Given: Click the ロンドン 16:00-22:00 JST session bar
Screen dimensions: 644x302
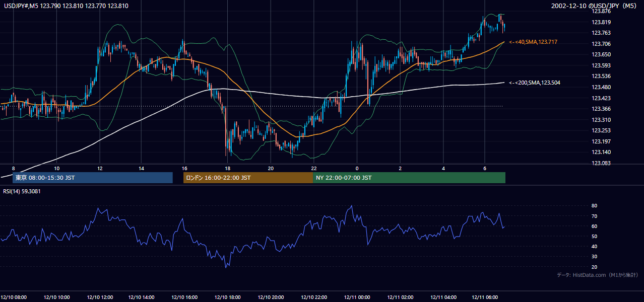Looking at the screenshot, I should pyautogui.click(x=248, y=178).
